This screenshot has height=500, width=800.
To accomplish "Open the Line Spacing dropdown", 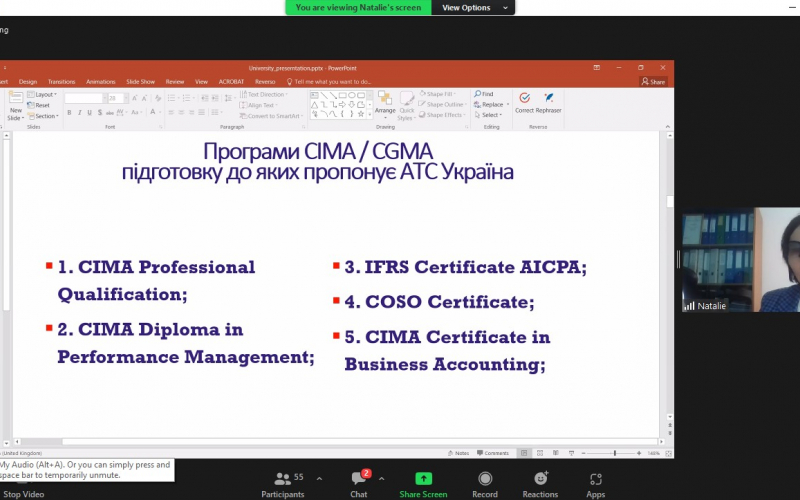I will pos(229,98).
